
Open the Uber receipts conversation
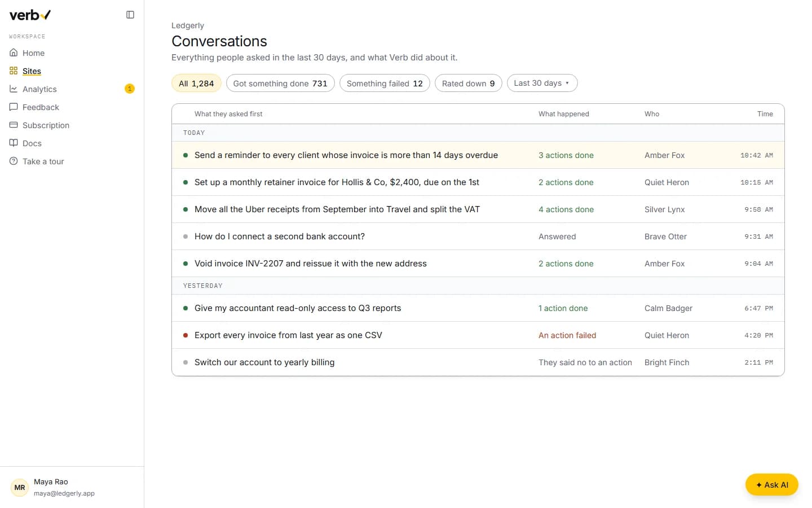point(478,209)
